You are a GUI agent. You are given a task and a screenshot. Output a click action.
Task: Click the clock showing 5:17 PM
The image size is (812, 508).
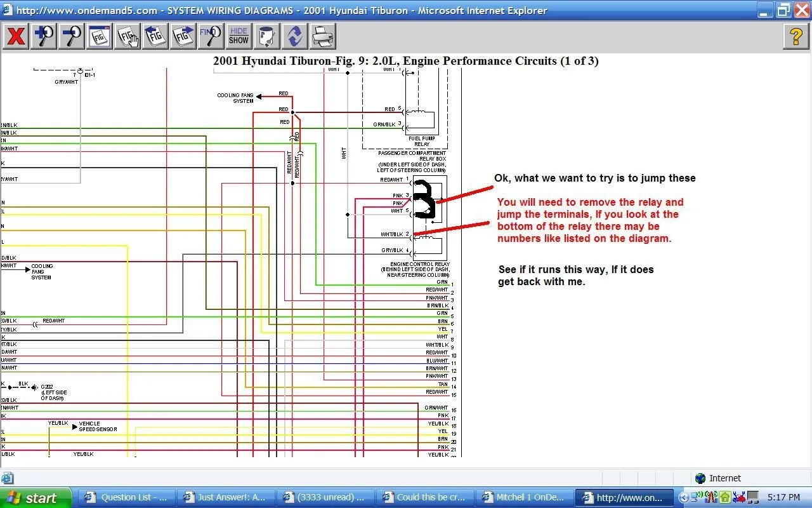[783, 498]
